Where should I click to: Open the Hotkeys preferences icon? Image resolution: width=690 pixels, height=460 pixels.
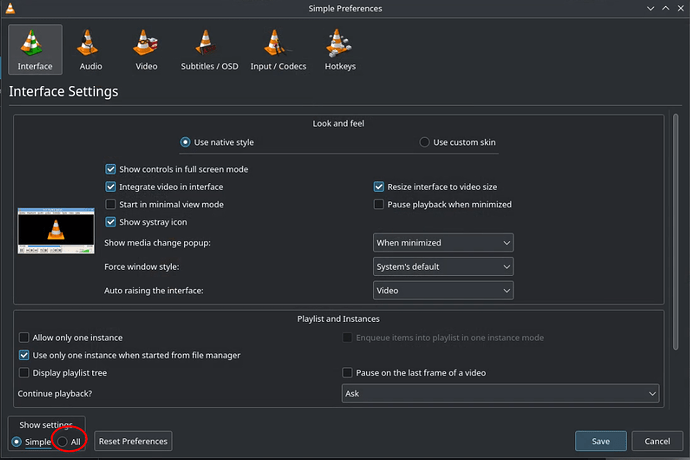coord(340,50)
